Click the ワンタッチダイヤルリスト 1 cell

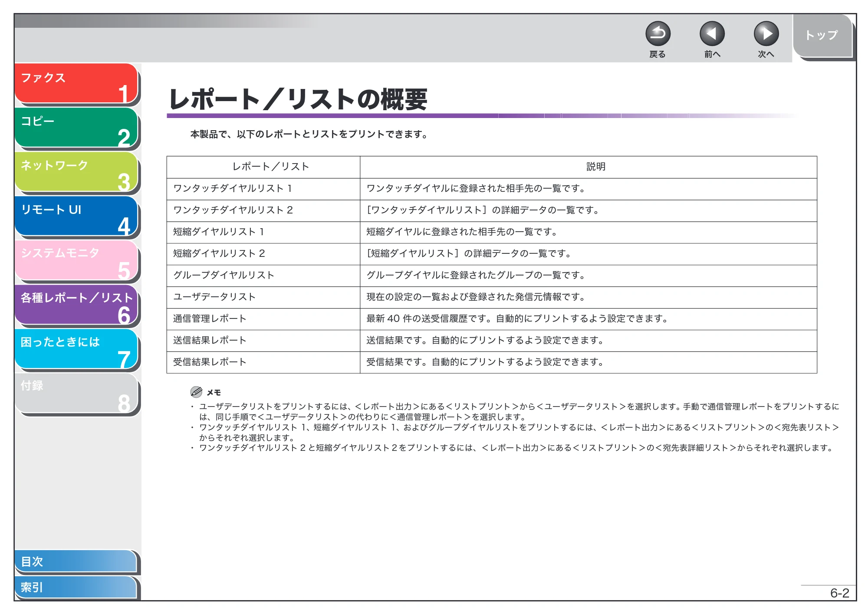pos(263,189)
